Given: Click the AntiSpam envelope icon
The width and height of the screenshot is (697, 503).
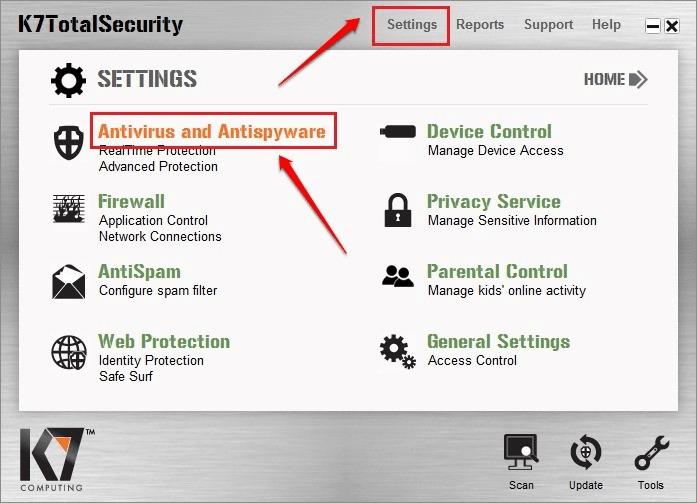Looking at the screenshot, I should (x=68, y=282).
